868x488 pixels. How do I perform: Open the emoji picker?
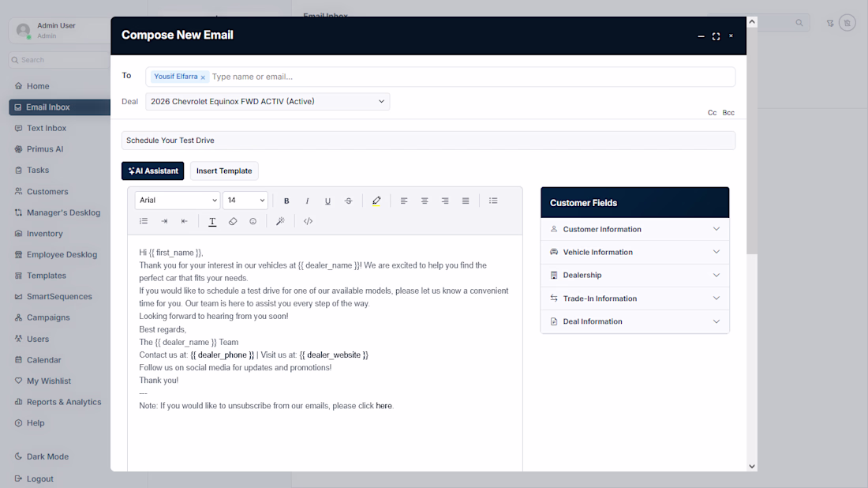click(253, 221)
